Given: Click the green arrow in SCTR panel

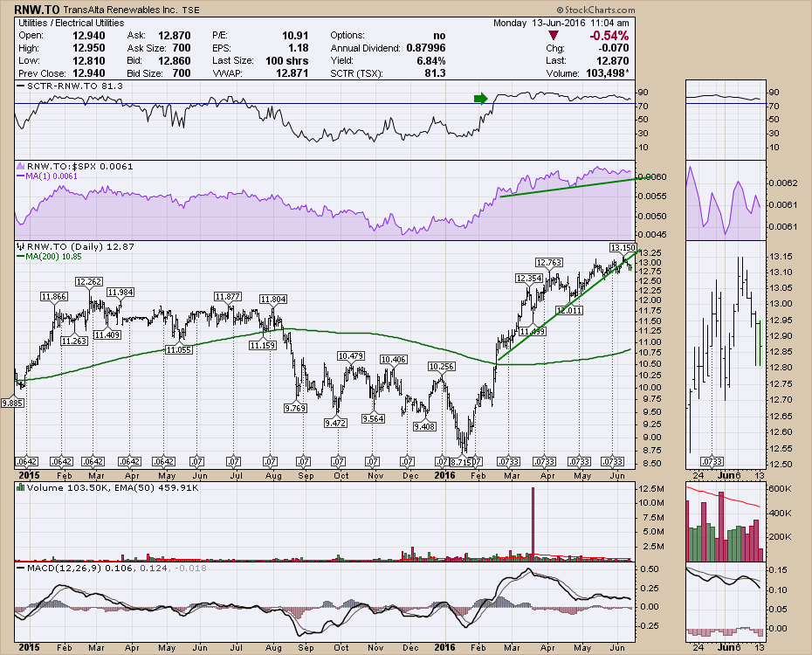Looking at the screenshot, I should (x=481, y=99).
